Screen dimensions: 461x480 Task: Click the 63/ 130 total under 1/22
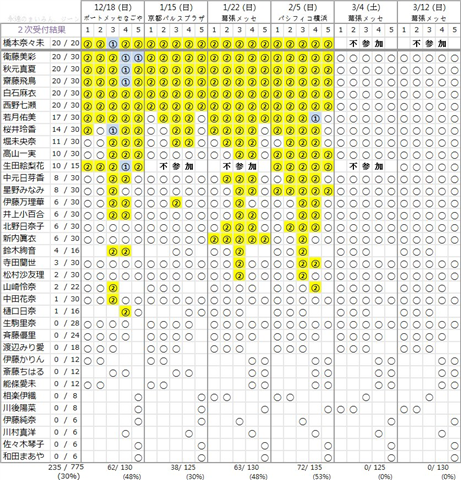pyautogui.click(x=246, y=468)
